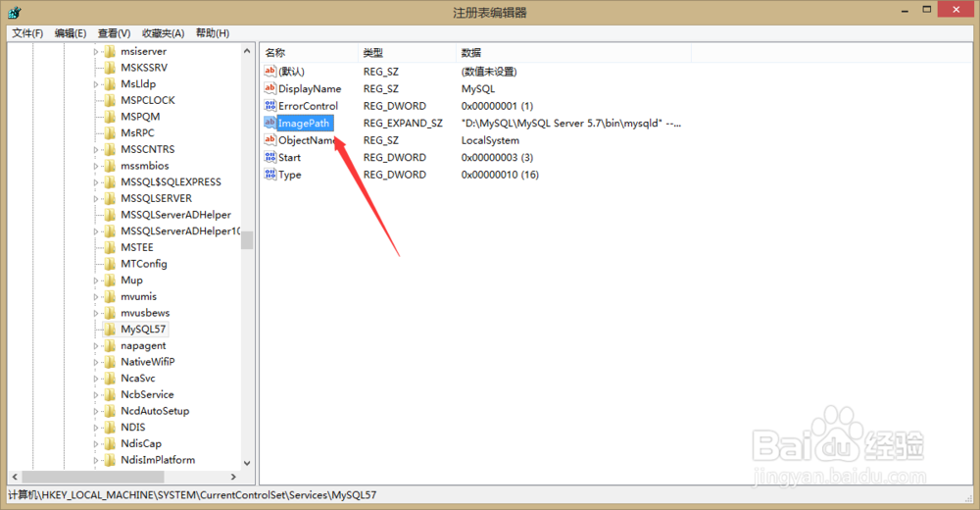Click the tree's horizontal scrollbar left arrow

click(x=15, y=477)
